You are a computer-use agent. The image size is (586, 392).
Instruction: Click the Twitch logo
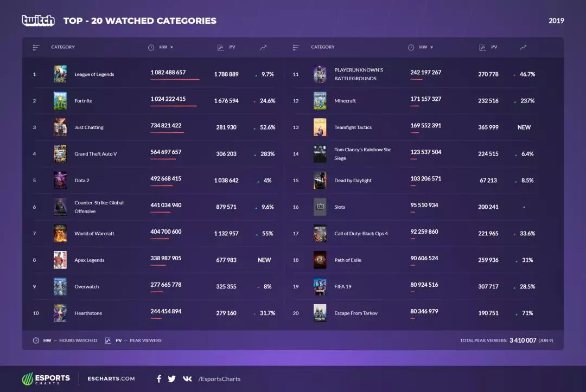38,21
